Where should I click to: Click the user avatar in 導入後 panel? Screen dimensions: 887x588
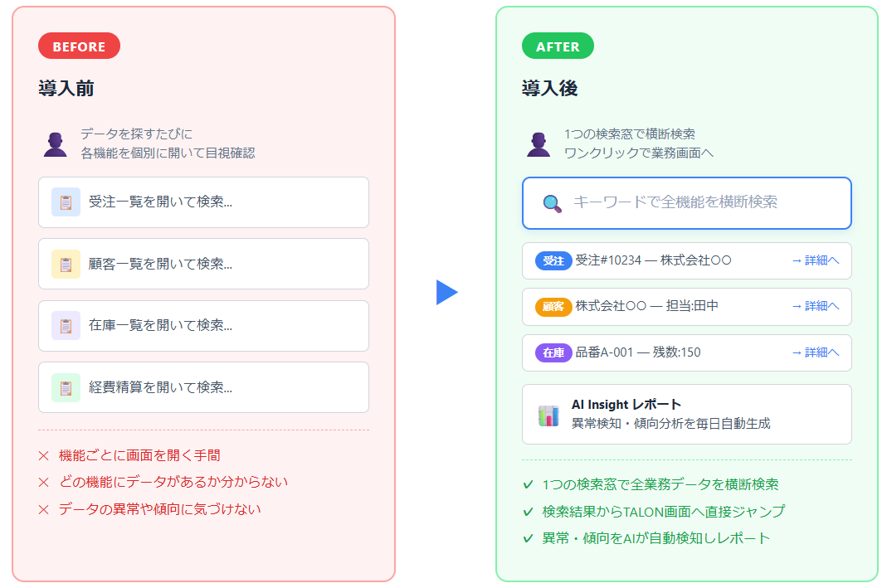click(x=539, y=144)
